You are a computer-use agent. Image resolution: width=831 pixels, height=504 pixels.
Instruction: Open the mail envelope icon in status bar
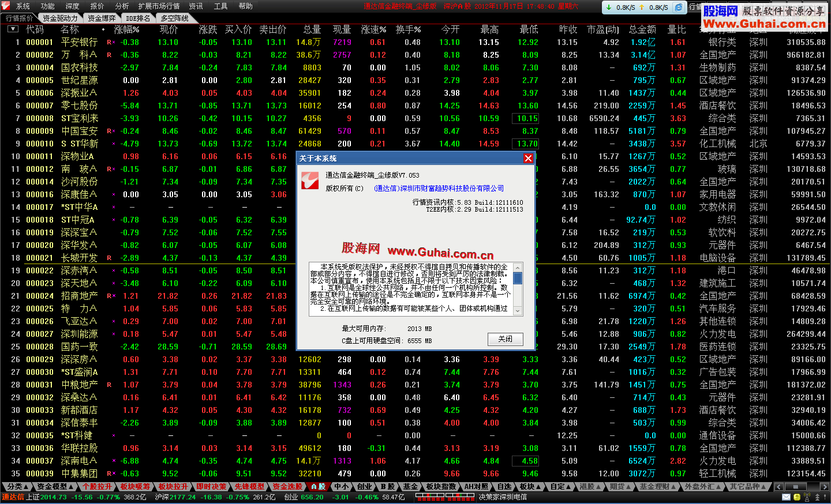[787, 497]
